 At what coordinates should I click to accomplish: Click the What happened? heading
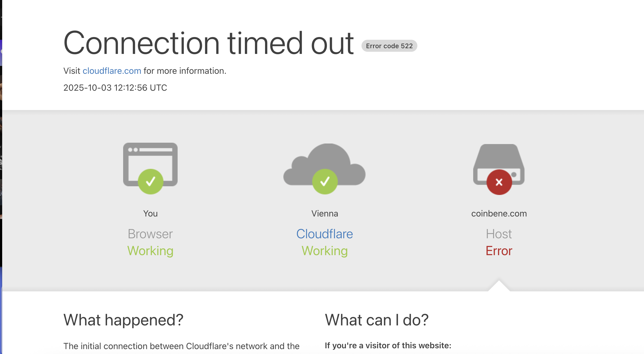123,320
